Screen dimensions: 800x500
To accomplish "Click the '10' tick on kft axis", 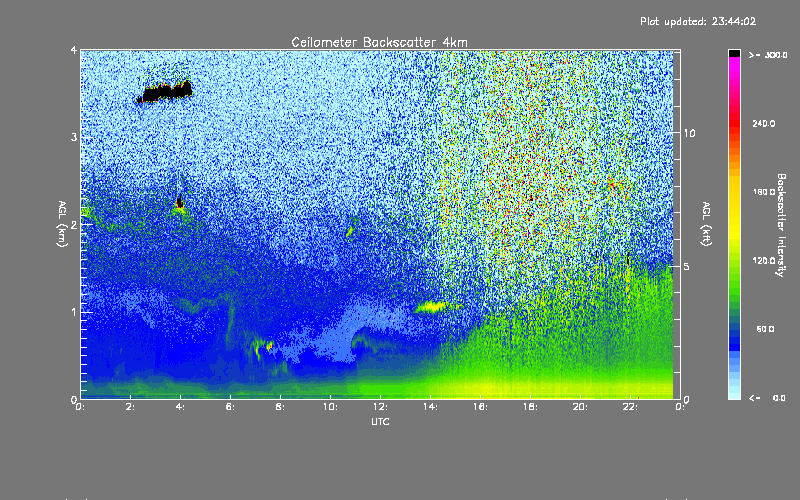I will pos(689,134).
